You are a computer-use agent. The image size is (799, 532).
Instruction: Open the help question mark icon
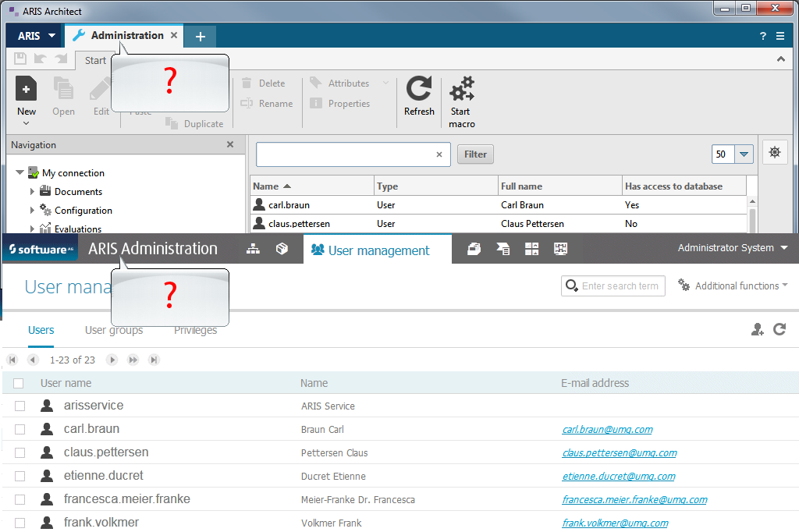coord(763,36)
